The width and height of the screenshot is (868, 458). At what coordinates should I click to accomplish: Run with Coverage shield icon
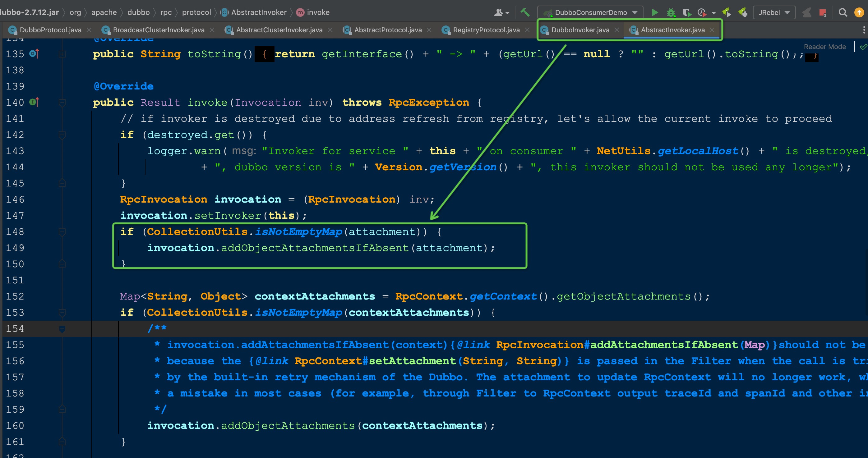click(686, 13)
